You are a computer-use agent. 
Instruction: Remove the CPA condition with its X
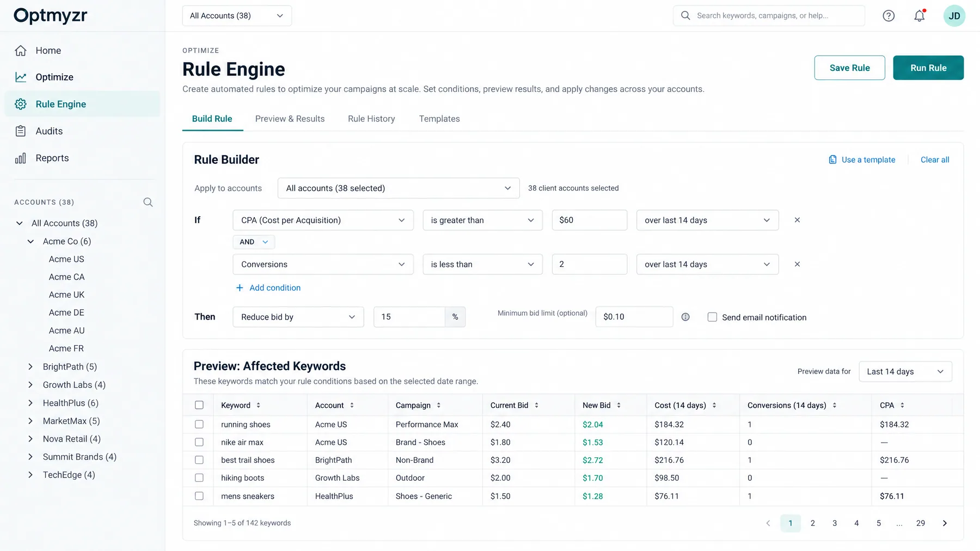point(797,220)
